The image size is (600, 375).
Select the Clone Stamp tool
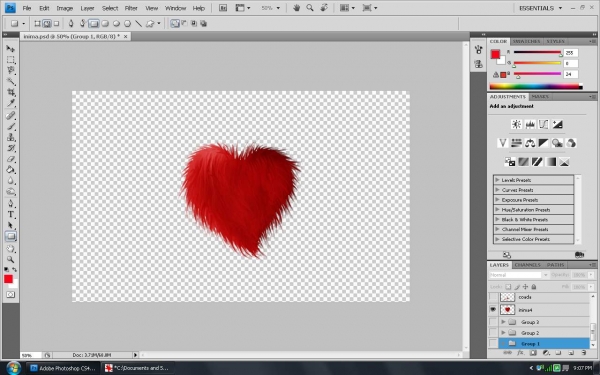[11, 137]
